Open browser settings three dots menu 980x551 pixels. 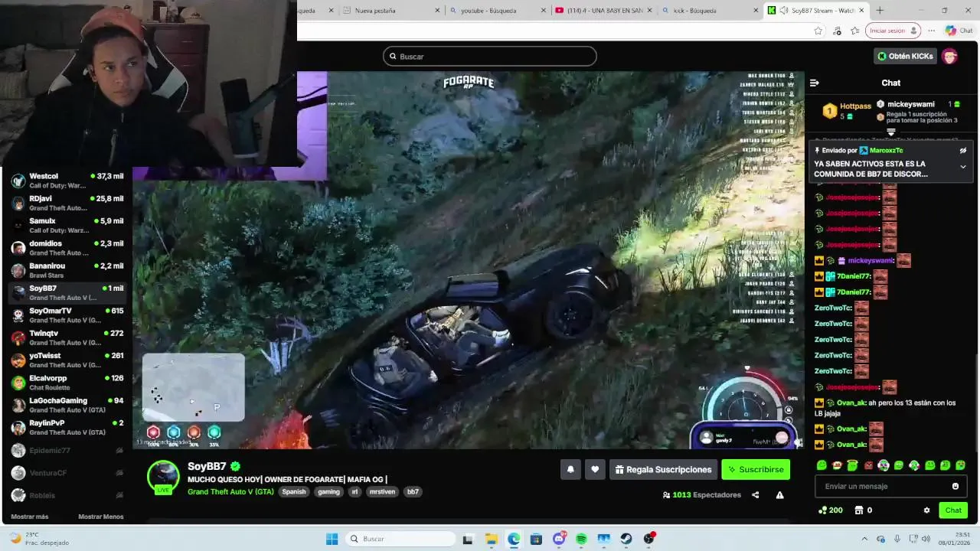pyautogui.click(x=931, y=31)
